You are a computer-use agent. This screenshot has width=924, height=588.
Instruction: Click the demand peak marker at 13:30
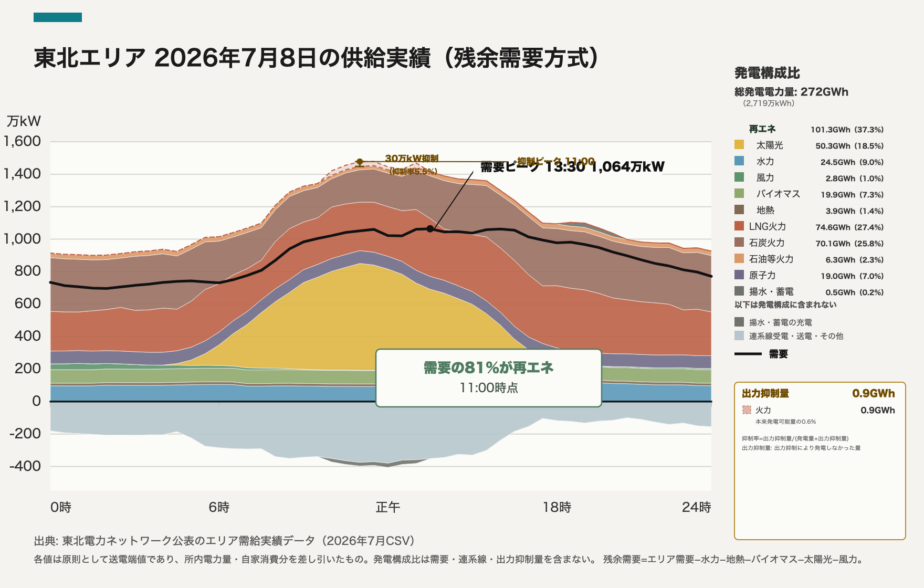(430, 229)
